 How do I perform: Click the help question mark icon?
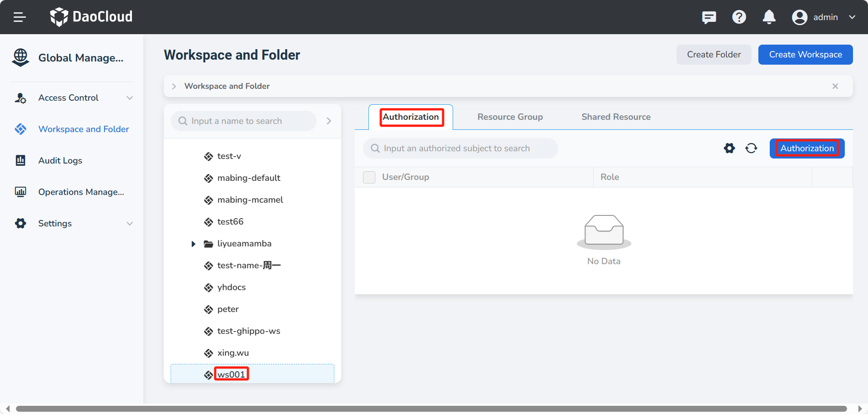[739, 17]
